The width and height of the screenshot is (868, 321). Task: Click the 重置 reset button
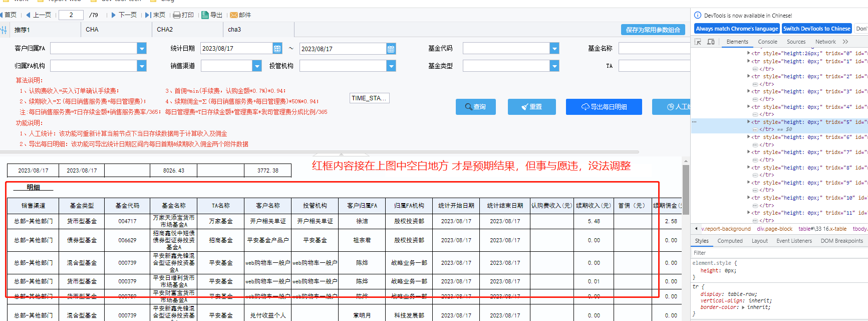coord(532,107)
